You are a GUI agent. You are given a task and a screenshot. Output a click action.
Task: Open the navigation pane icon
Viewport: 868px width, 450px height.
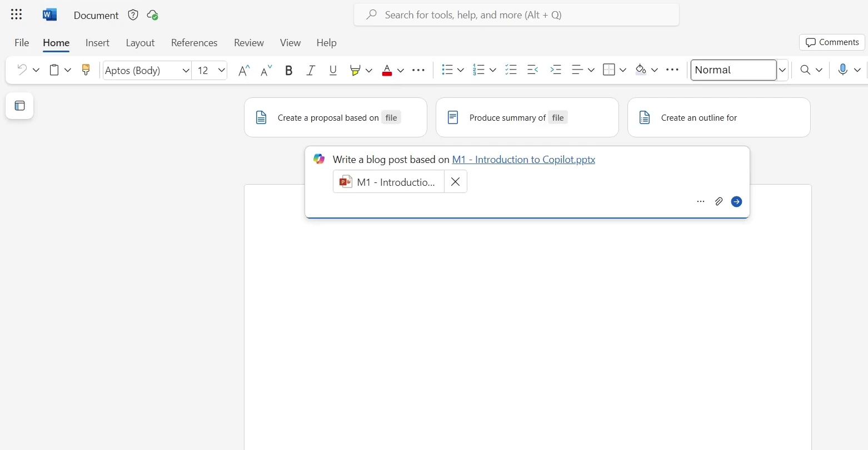tap(19, 106)
